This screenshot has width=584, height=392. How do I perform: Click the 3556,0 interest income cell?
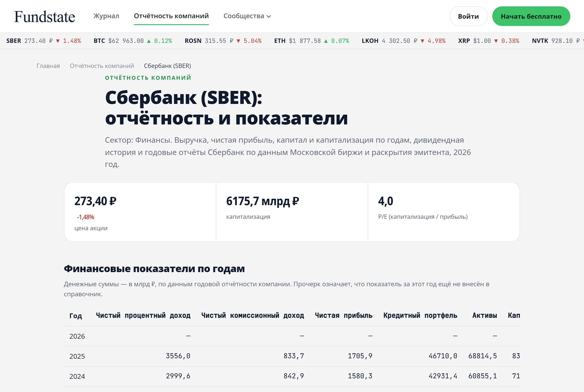(x=178, y=356)
